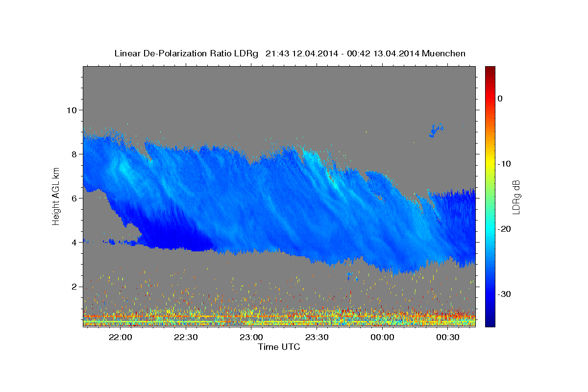
Task: Click the 23:00 time tick label
Action: 251,338
